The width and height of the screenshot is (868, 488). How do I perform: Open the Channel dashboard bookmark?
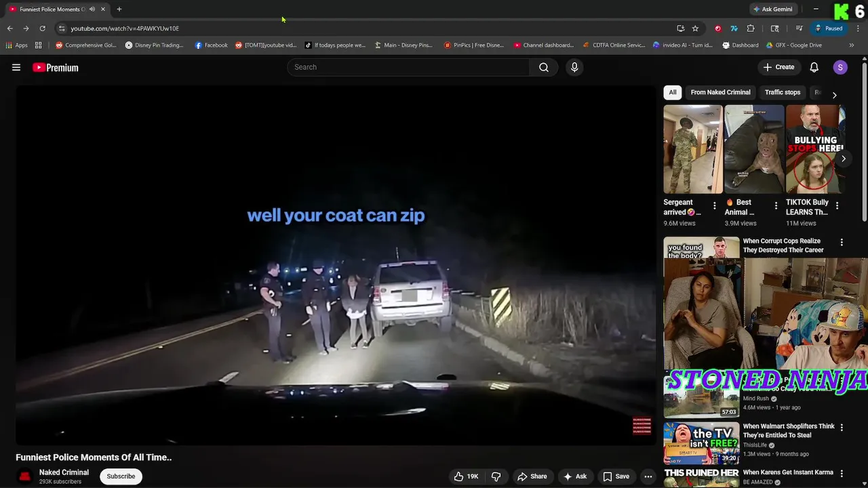tap(544, 45)
